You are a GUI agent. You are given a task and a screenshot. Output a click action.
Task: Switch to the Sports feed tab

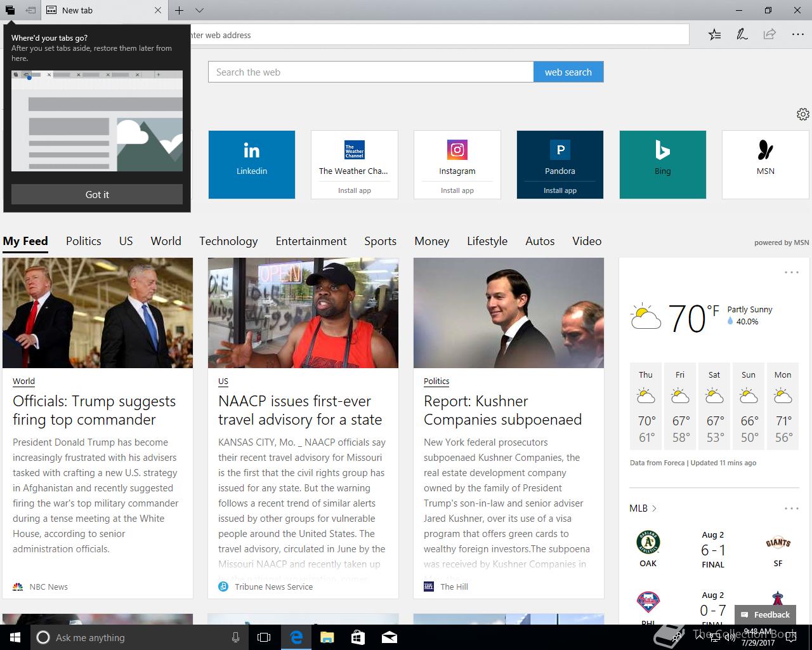point(381,241)
